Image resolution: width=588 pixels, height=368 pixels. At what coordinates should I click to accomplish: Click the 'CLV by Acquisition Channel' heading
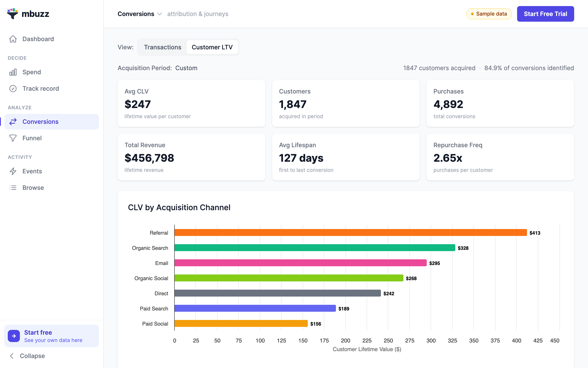pyautogui.click(x=179, y=207)
